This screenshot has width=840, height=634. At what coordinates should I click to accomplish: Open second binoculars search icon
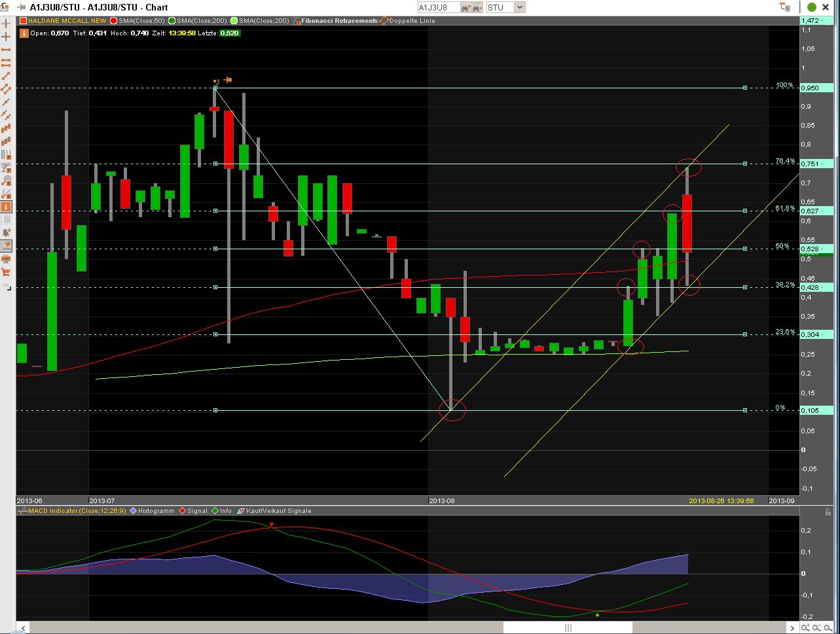(478, 7)
